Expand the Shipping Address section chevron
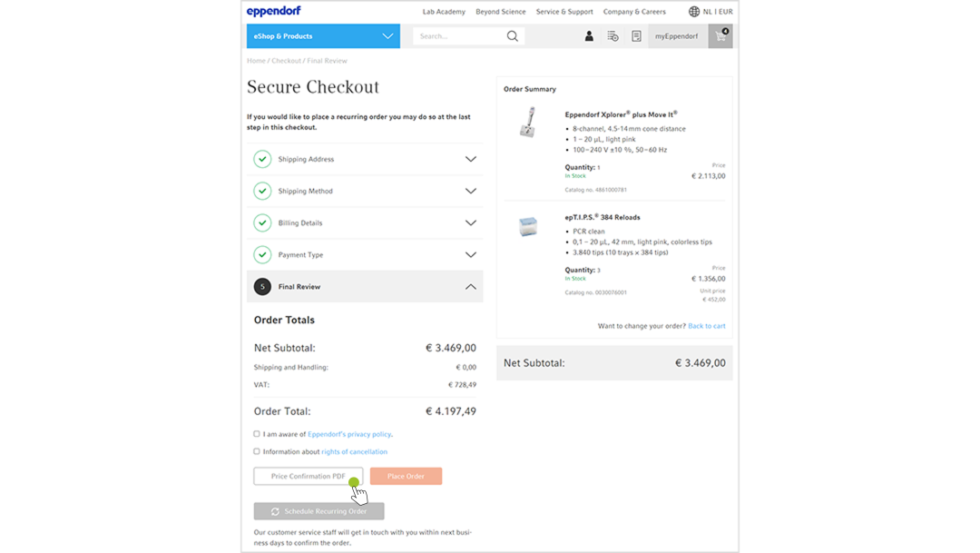This screenshot has width=980, height=553. click(471, 159)
